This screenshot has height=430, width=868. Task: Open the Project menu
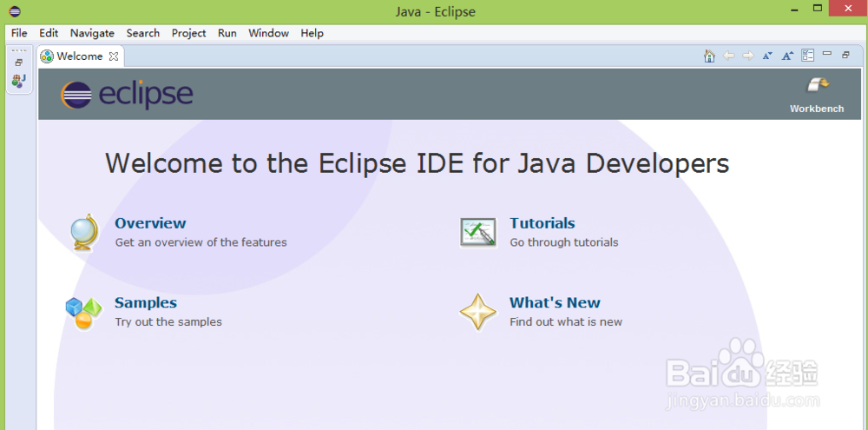[188, 33]
